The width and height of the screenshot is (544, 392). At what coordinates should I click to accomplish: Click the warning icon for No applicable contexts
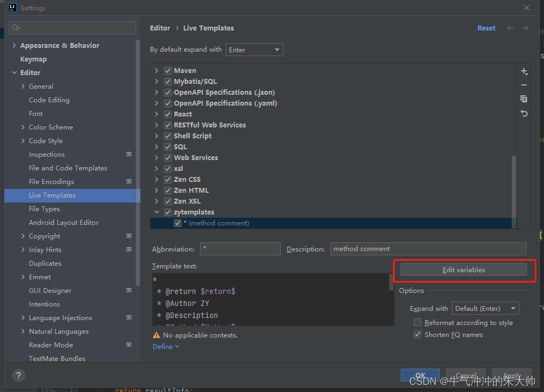pos(156,335)
